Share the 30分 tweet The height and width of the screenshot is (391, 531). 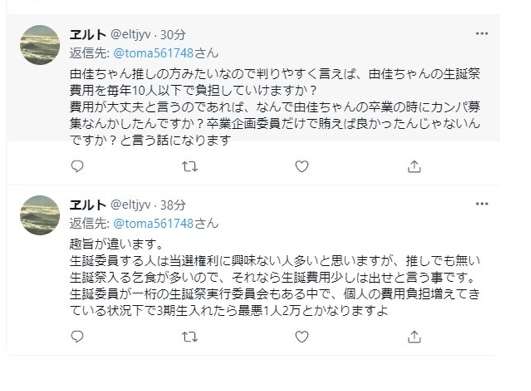click(414, 166)
